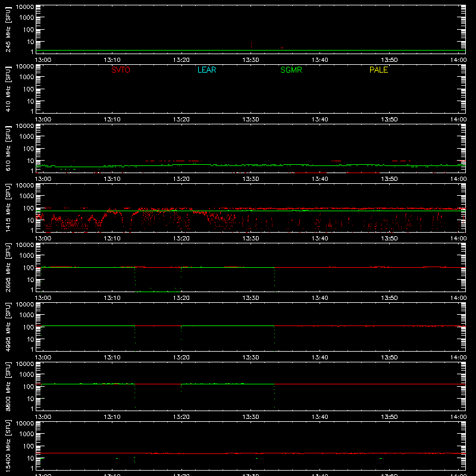
Task: Click the 13:00 tick under the 245 MHz panel
Action: point(43,60)
